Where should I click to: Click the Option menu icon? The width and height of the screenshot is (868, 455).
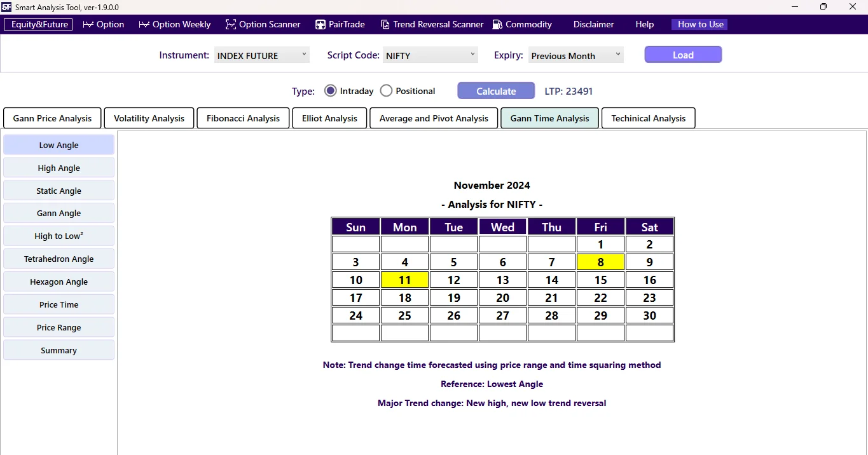tap(88, 24)
